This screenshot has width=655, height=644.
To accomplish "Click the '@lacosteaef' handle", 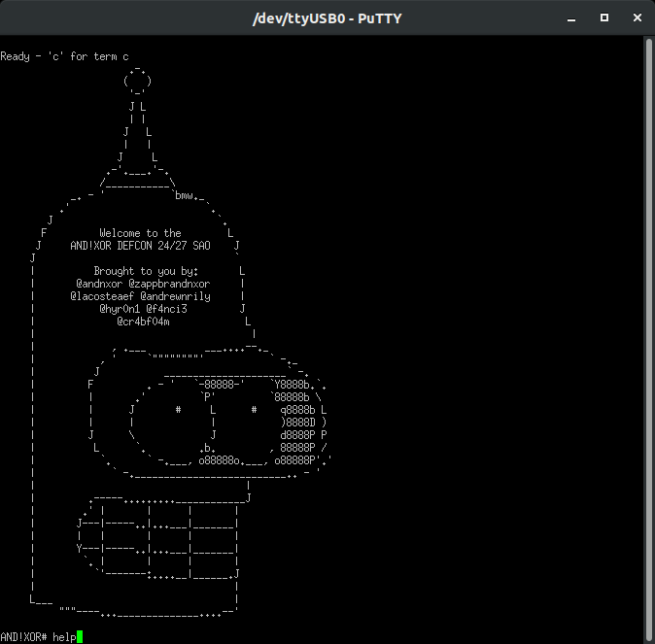I will [x=102, y=296].
